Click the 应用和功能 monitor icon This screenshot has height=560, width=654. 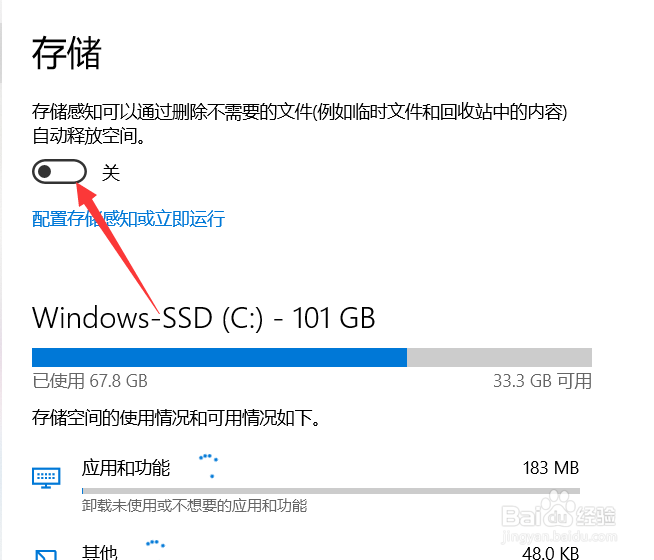tap(46, 476)
